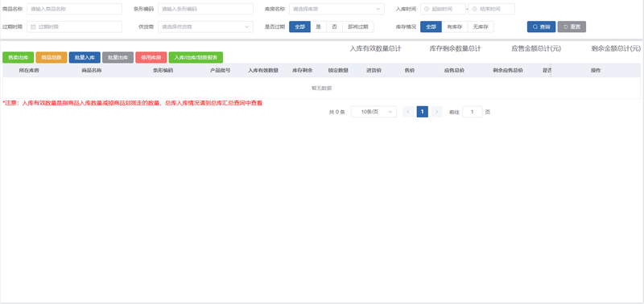Screen dimensions: 644x304
Task: Click the clock icon in 起始时间 field
Action: [x=427, y=9]
